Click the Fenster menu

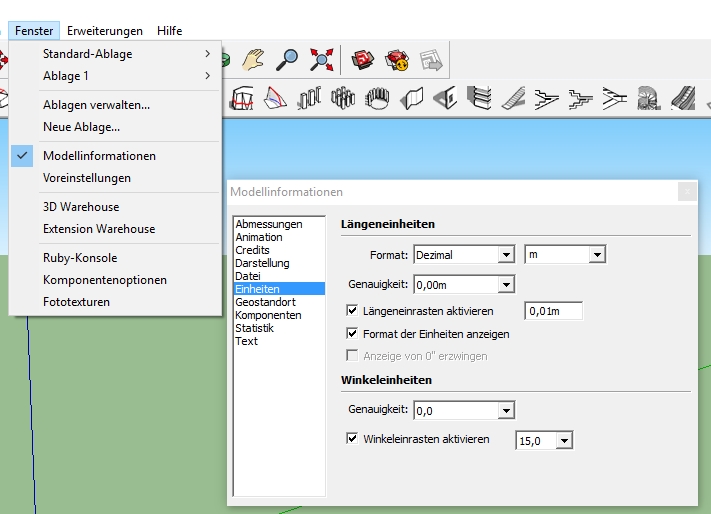pyautogui.click(x=34, y=31)
